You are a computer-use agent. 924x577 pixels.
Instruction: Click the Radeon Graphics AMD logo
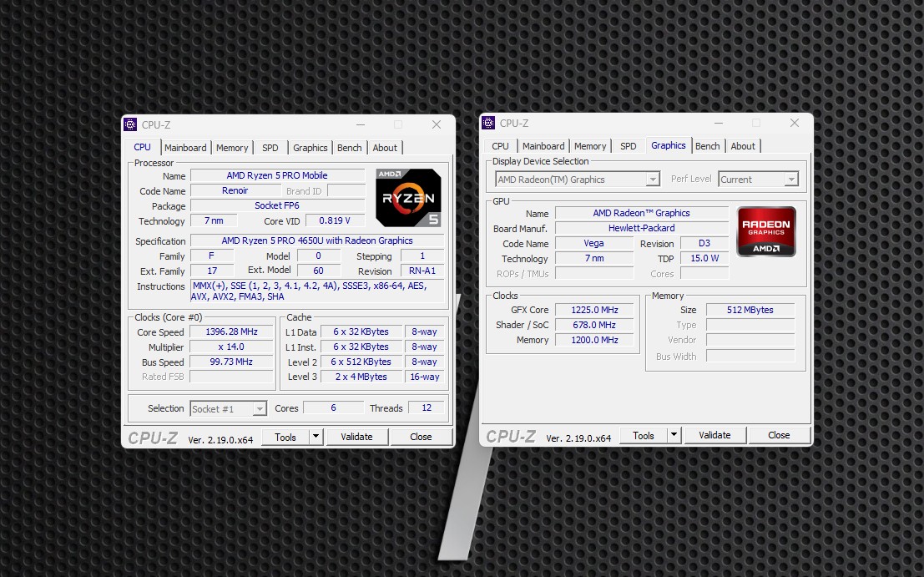(766, 231)
